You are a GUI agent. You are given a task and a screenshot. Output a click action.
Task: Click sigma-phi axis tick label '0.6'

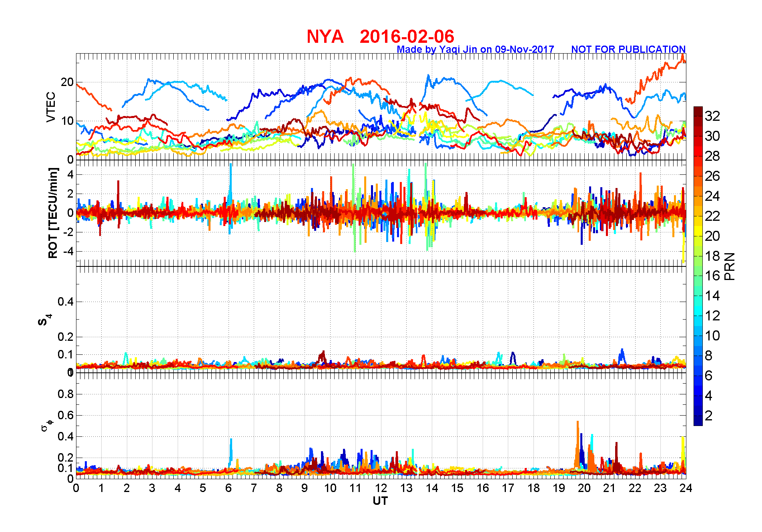coord(66,415)
